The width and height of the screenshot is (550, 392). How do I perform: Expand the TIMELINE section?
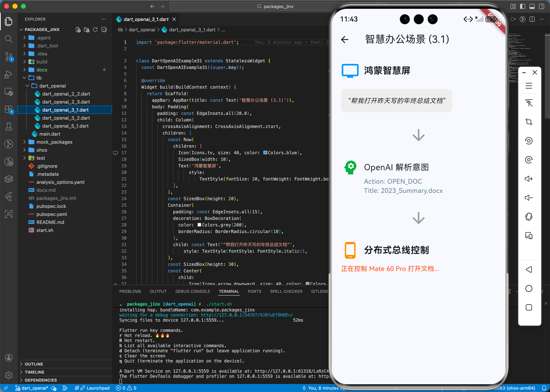coord(65,372)
